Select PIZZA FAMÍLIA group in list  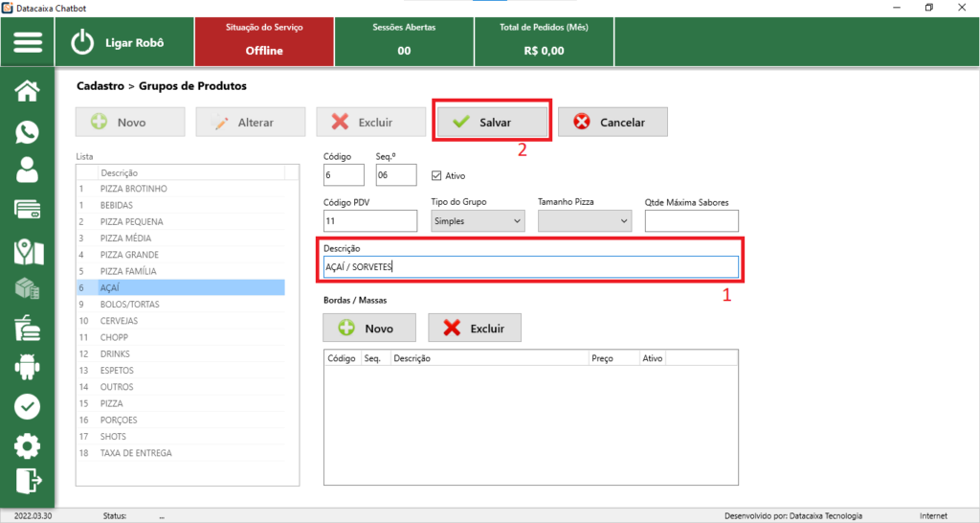coord(134,271)
